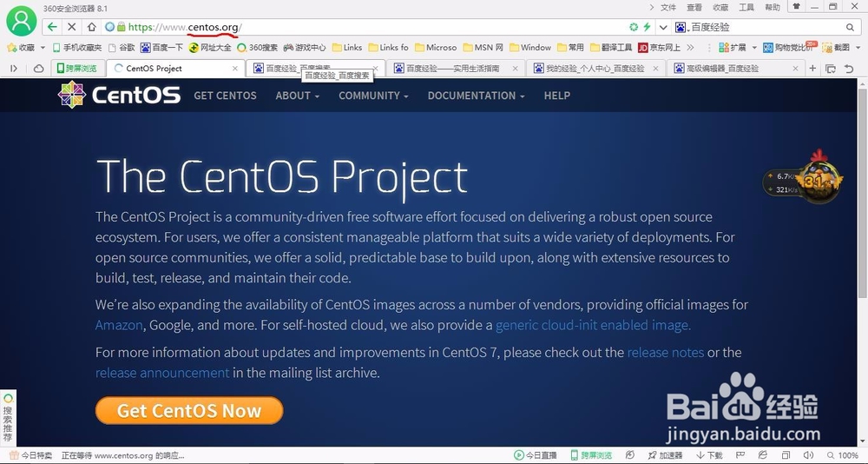Click the green padlock security icon in address bar
868x464 pixels.
121,27
